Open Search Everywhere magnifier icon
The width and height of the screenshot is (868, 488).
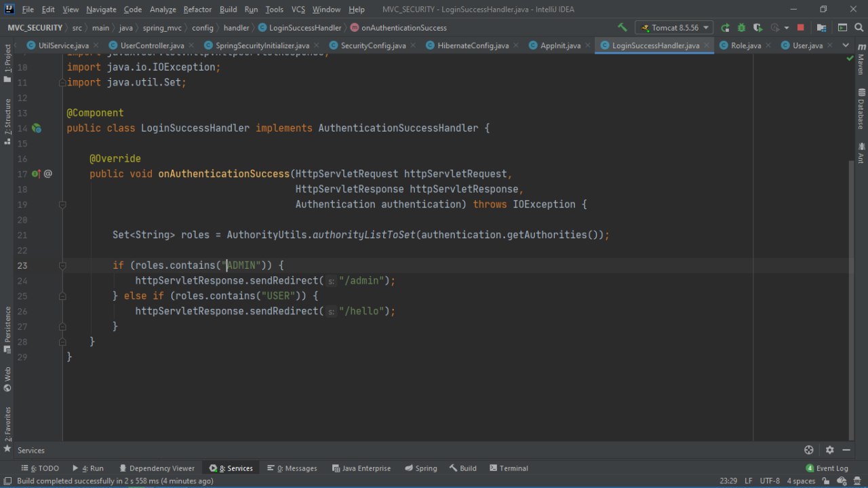(859, 28)
